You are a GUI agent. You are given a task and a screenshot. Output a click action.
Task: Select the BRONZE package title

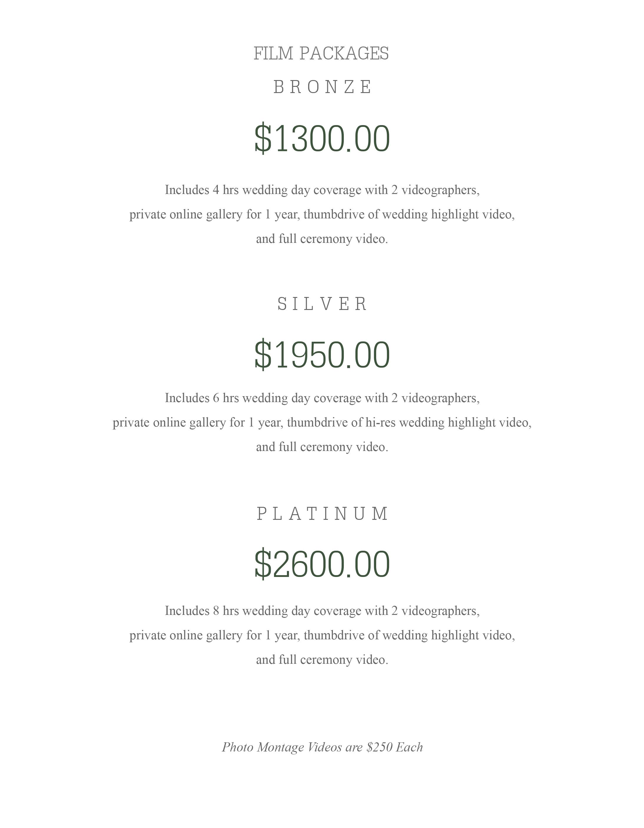pyautogui.click(x=322, y=87)
